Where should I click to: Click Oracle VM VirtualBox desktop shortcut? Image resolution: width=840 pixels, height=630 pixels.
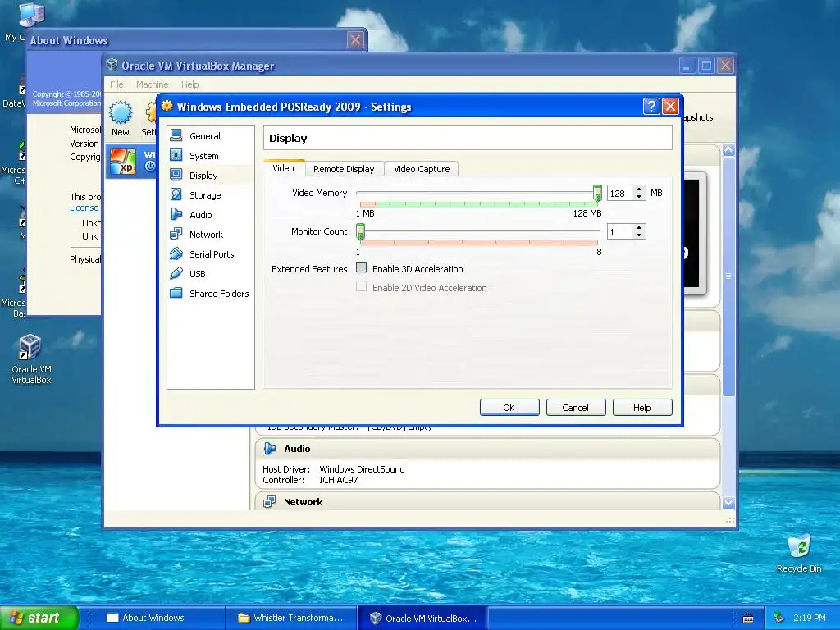click(31, 359)
